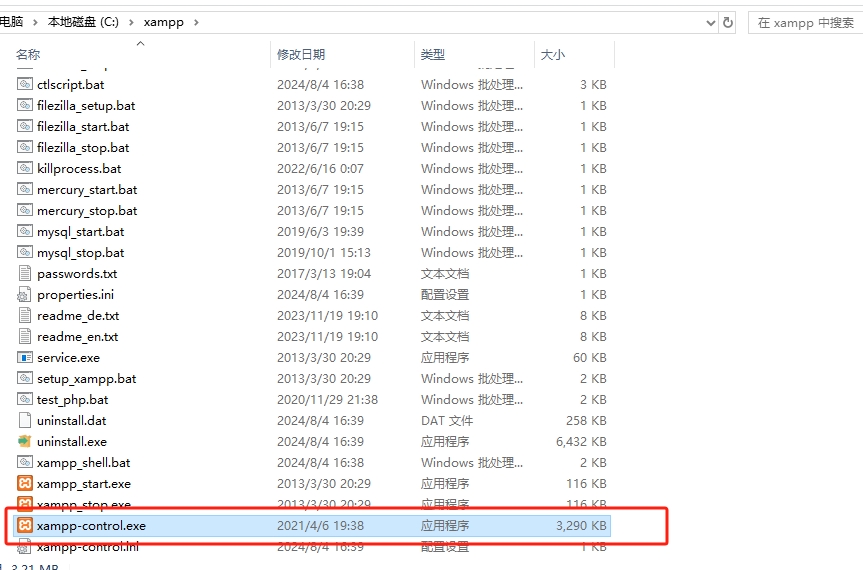This screenshot has width=863, height=570.
Task: Sort by 大小 column header
Action: pyautogui.click(x=553, y=54)
